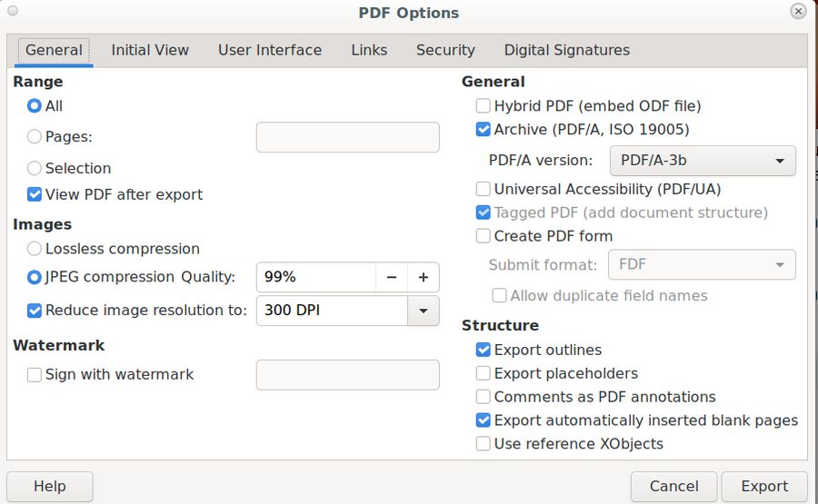Viewport: 818px width, 504px height.
Task: Uncheck View PDF after export
Action: point(35,194)
